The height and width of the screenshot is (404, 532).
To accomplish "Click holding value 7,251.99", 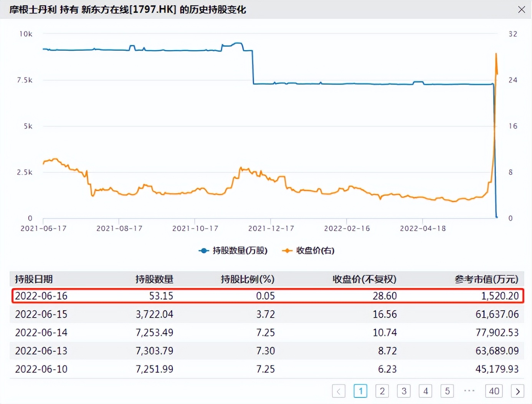I will pyautogui.click(x=154, y=369).
